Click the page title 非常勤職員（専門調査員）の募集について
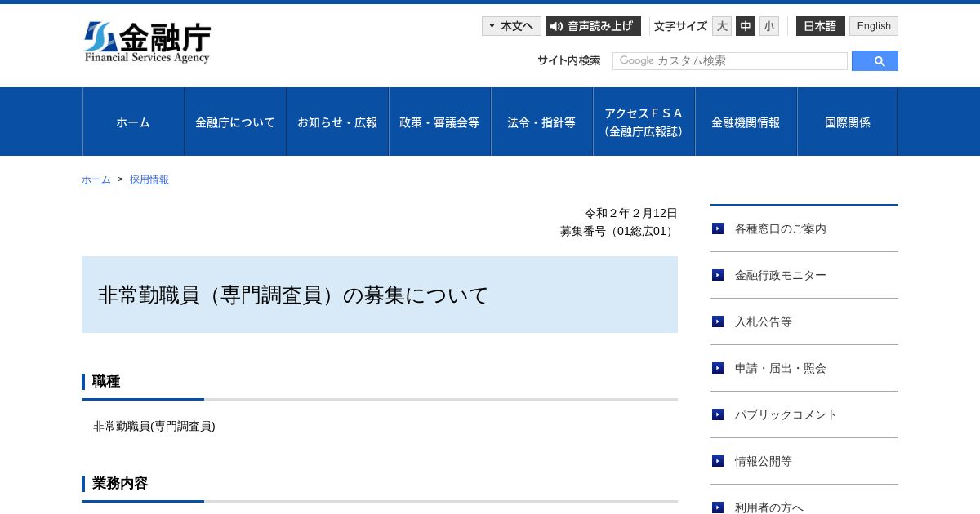This screenshot has width=980, height=514. pyautogui.click(x=293, y=295)
